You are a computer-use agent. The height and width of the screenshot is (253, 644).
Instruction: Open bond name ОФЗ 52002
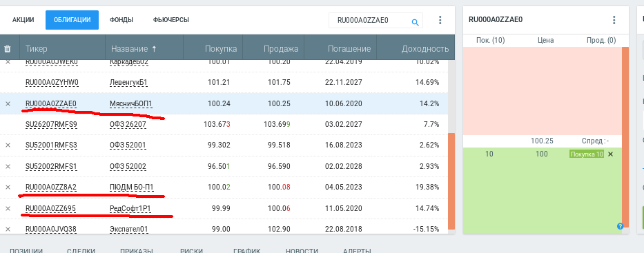128,166
